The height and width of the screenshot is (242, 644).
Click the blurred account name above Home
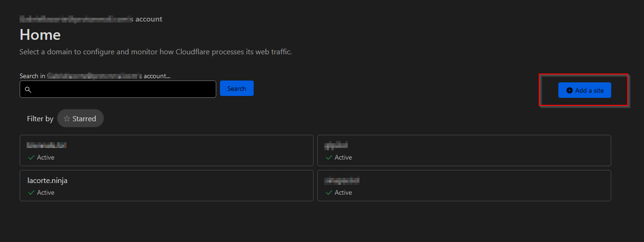(76, 19)
